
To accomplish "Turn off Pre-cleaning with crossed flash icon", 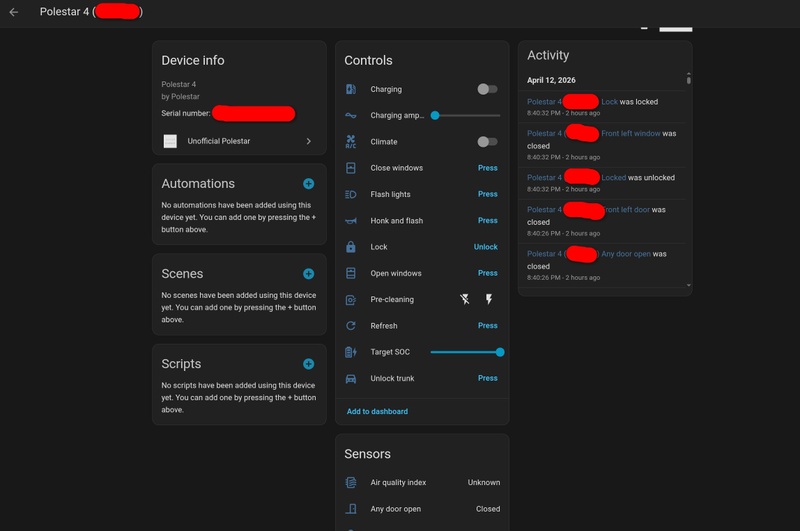I will pos(464,299).
